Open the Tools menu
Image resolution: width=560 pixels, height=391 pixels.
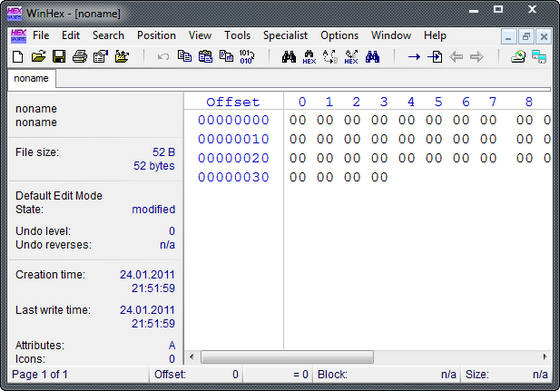237,35
